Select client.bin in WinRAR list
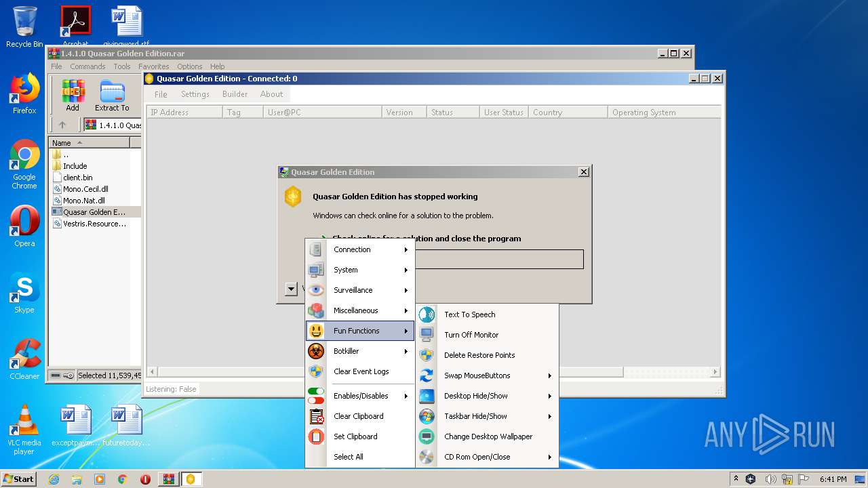868x488 pixels. pyautogui.click(x=78, y=178)
